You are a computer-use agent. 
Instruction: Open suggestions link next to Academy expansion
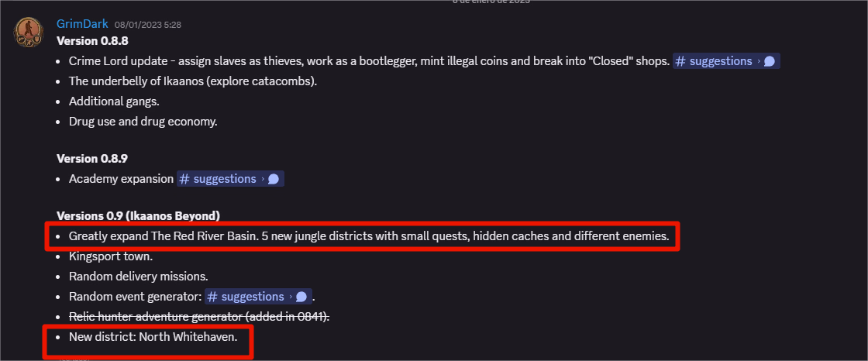(x=224, y=179)
